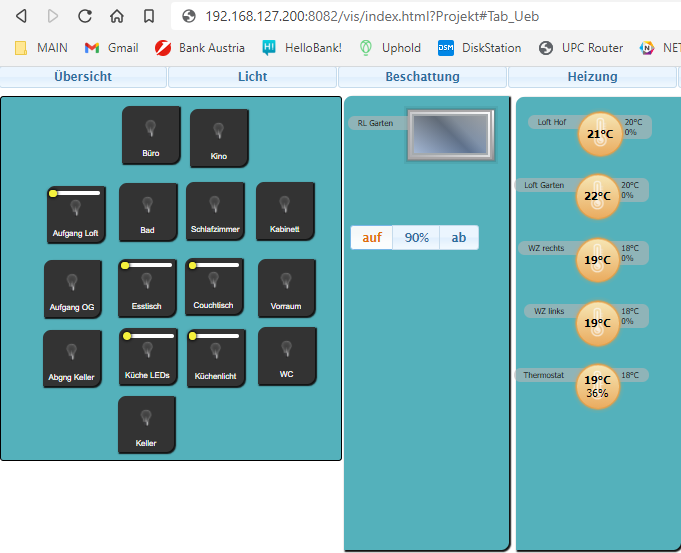The height and width of the screenshot is (553, 681).
Task: Click the site info globe icon
Action: [x=188, y=17]
